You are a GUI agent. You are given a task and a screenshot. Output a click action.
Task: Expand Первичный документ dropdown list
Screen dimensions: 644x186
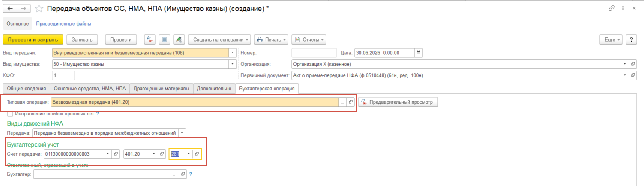point(625,75)
